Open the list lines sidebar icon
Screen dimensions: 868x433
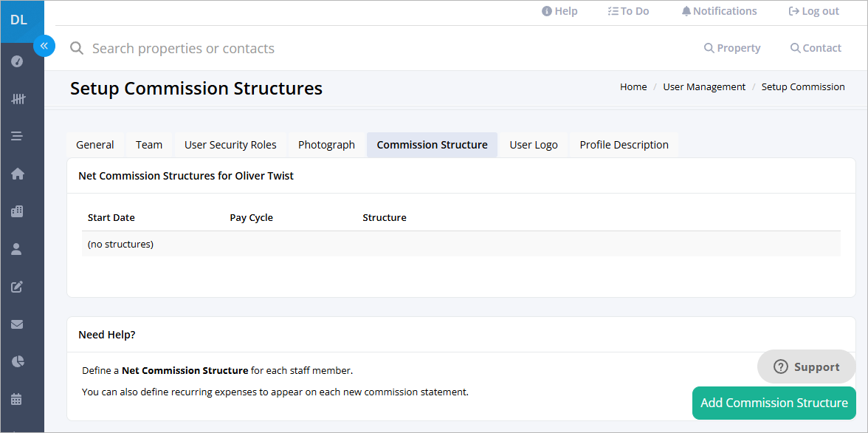tap(17, 136)
